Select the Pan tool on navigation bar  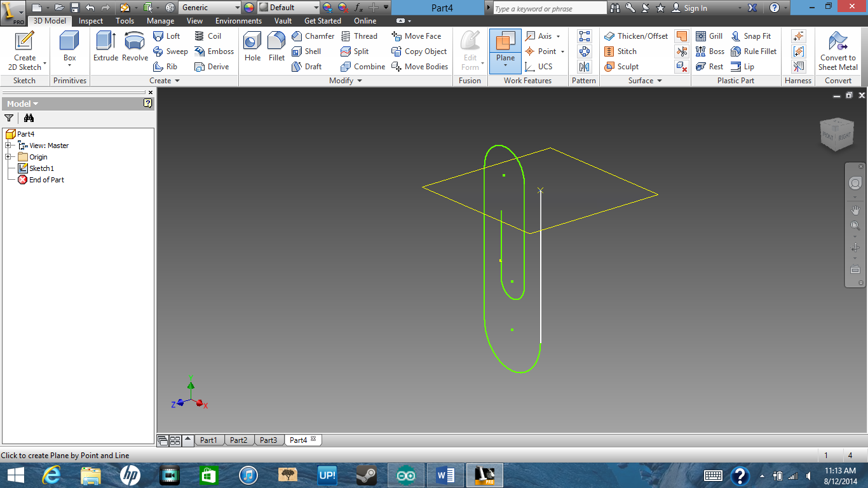tap(855, 210)
